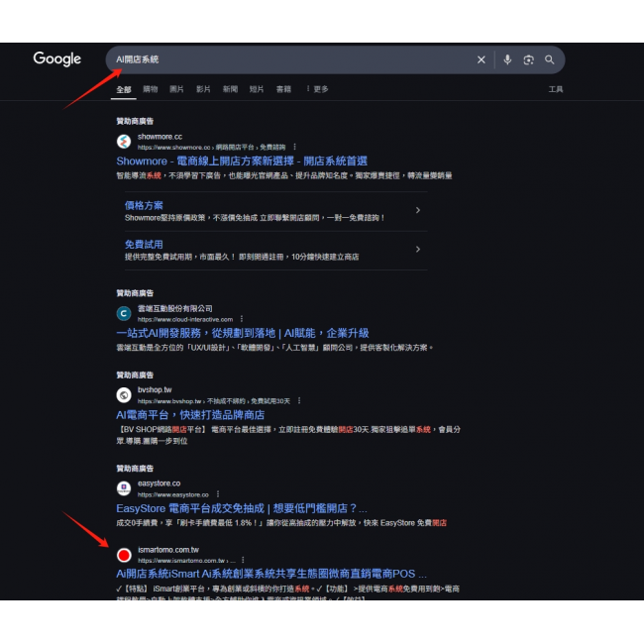Click the Google logo
The width and height of the screenshot is (644, 644).
coord(56,59)
